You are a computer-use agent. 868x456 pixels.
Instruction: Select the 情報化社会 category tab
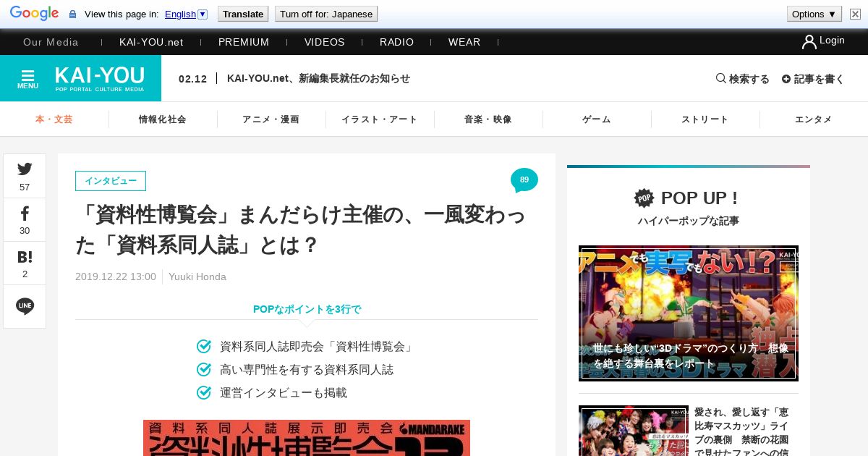coord(163,119)
